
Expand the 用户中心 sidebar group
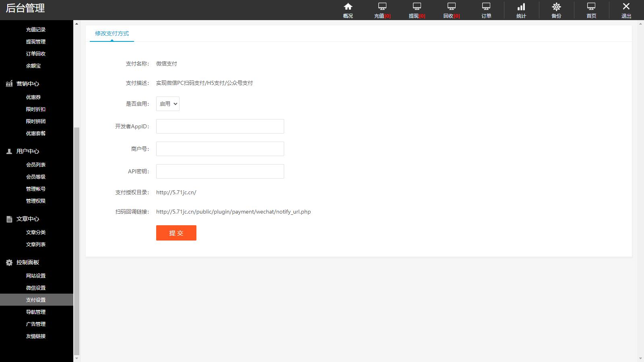point(28,151)
